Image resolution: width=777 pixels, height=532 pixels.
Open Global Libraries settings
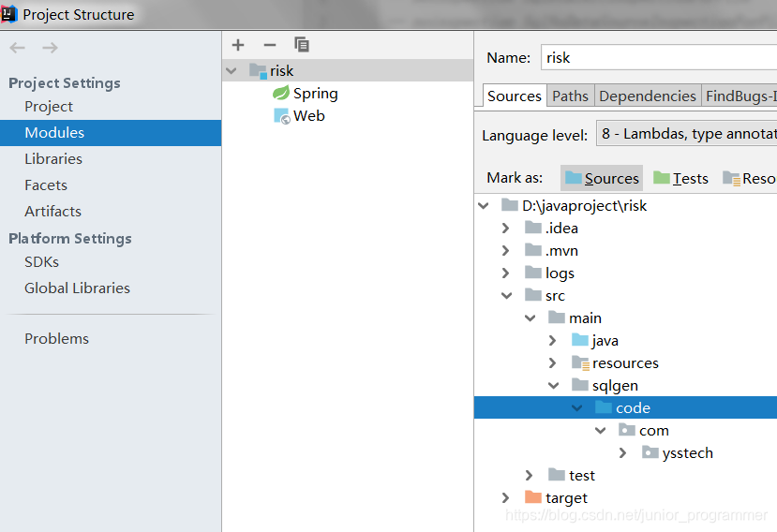click(x=77, y=288)
